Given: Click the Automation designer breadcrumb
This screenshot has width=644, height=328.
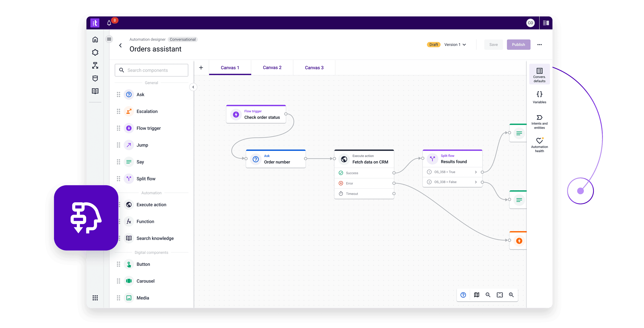Looking at the screenshot, I should pos(147,39).
